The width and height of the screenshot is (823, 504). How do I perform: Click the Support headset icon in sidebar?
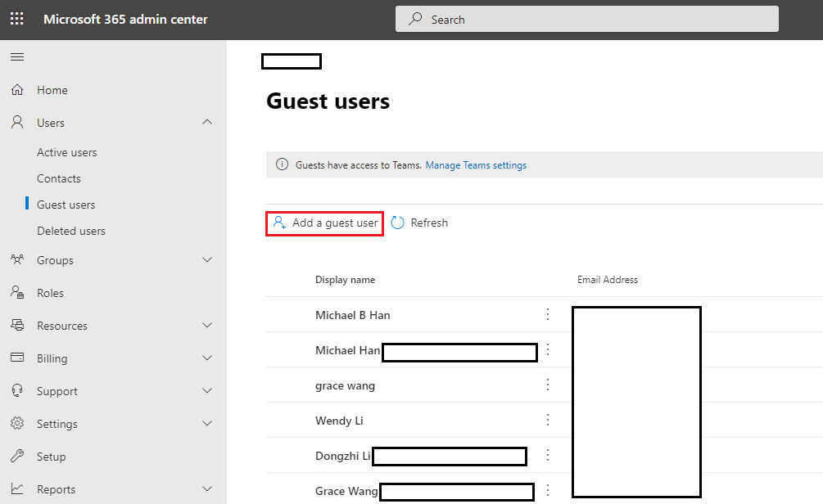click(x=17, y=391)
